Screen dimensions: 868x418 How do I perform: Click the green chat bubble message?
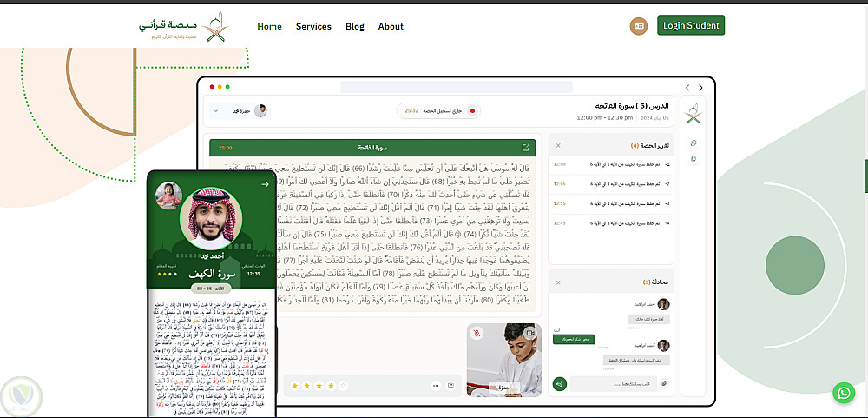(574, 339)
